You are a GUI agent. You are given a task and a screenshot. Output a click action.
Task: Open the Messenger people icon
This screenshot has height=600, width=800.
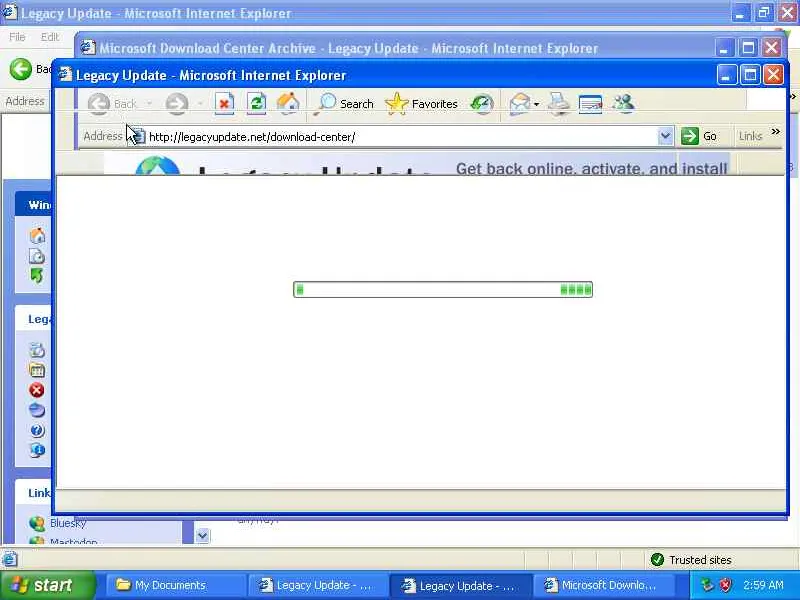pos(623,104)
